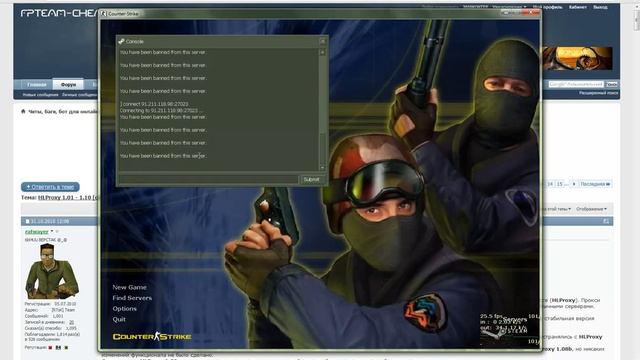Open Find Servers in the Counter-Strike menu
Image resolution: width=640 pixels, height=360 pixels.
[132, 298]
